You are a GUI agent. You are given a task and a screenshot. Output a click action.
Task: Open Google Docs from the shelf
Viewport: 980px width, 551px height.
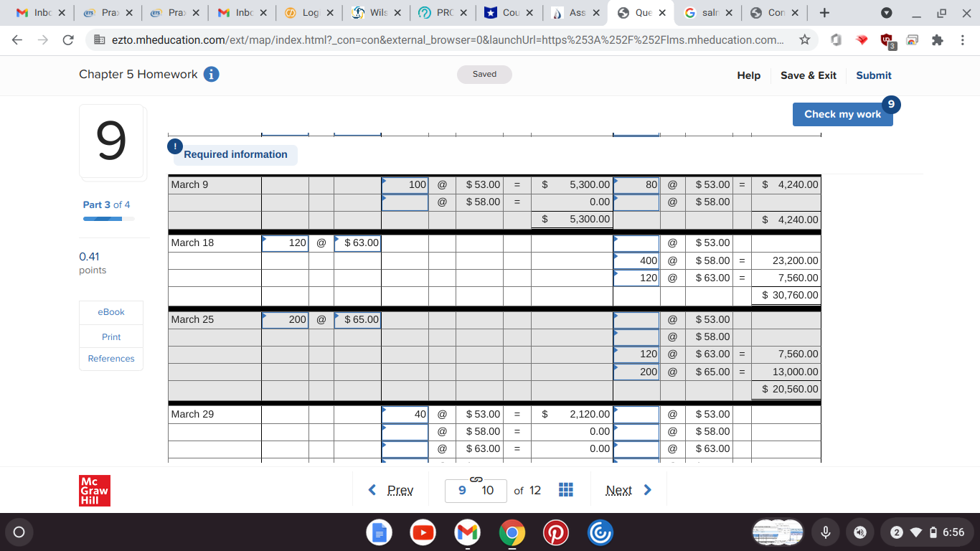380,532
